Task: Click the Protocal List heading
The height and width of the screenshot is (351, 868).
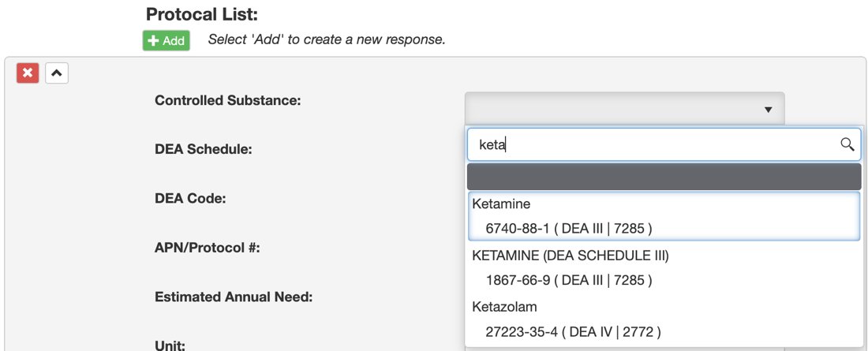Action: click(x=202, y=14)
